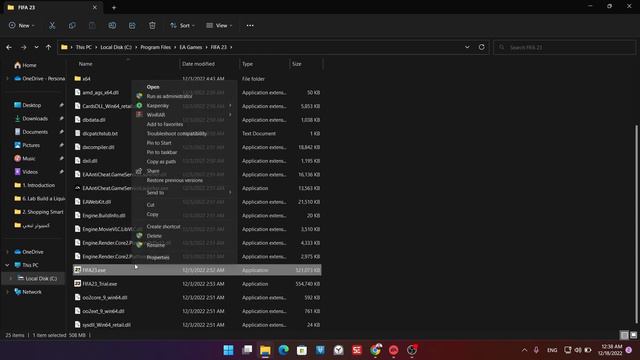
Task: Open the View dropdown
Action: point(219,25)
